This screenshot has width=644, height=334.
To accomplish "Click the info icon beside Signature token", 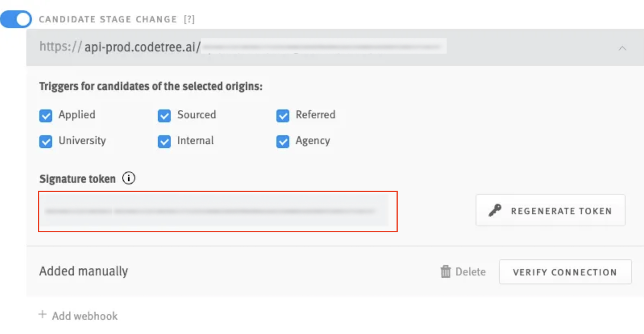I will click(x=129, y=178).
